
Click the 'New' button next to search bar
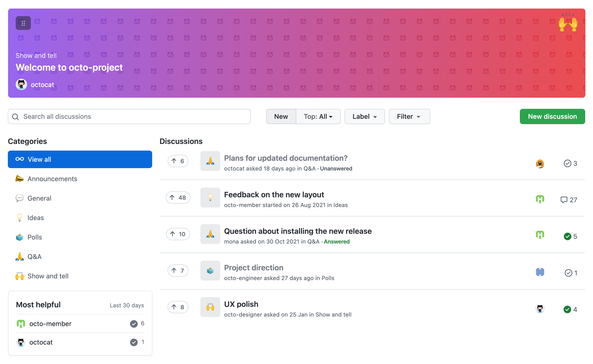pyautogui.click(x=281, y=116)
